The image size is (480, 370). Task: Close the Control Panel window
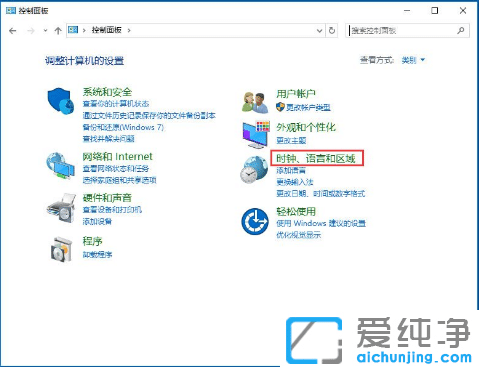click(x=463, y=11)
